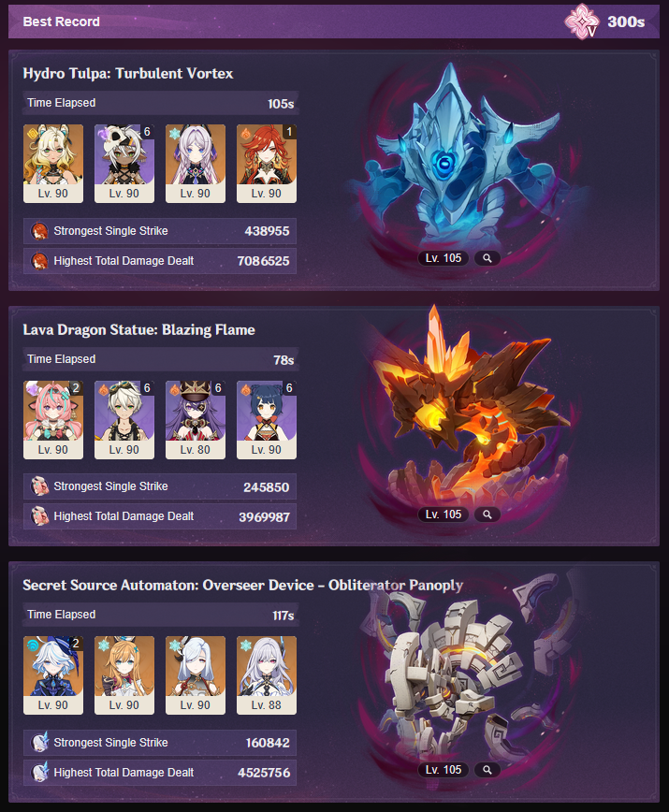Select the Lv. 88 Cryo character card
The width and height of the screenshot is (669, 812).
point(266,675)
